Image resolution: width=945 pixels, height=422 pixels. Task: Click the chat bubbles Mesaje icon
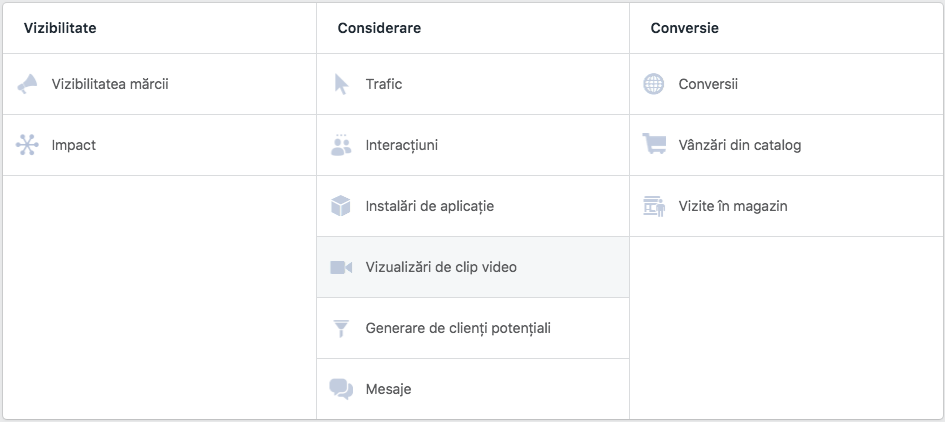[x=341, y=389]
